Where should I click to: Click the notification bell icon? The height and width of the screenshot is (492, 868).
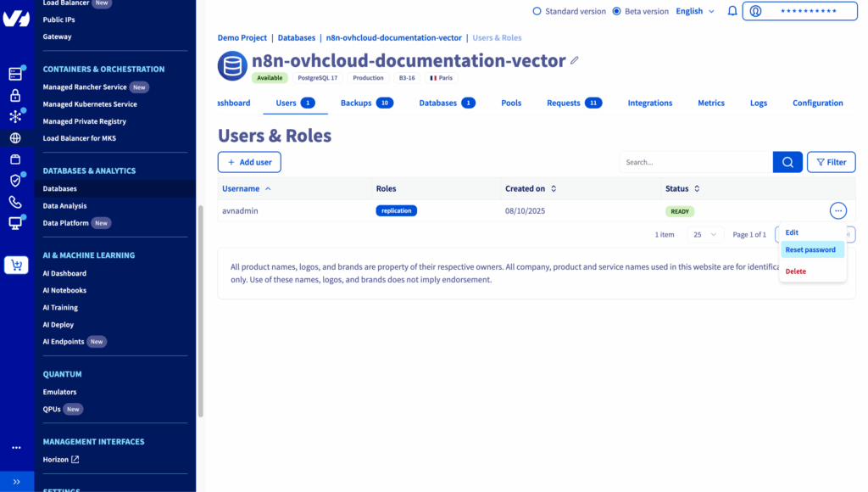pos(732,11)
